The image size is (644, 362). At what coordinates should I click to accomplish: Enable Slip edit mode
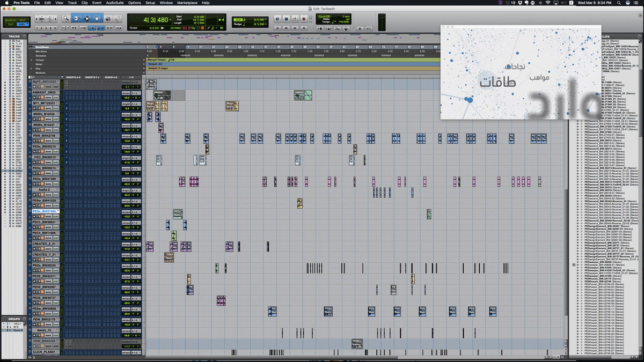[x=9, y=24]
